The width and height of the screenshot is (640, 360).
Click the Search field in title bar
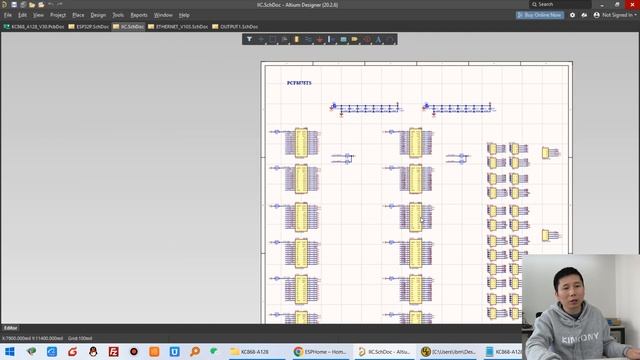560,4
